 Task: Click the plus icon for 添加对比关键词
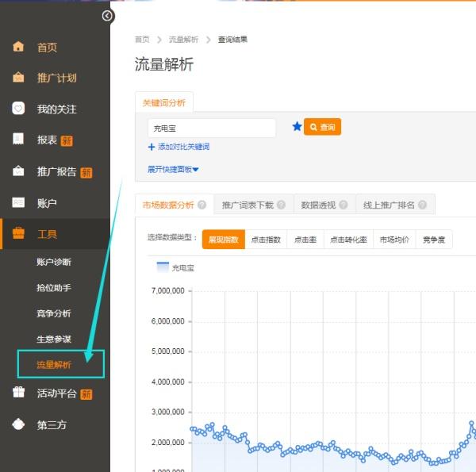pyautogui.click(x=152, y=148)
